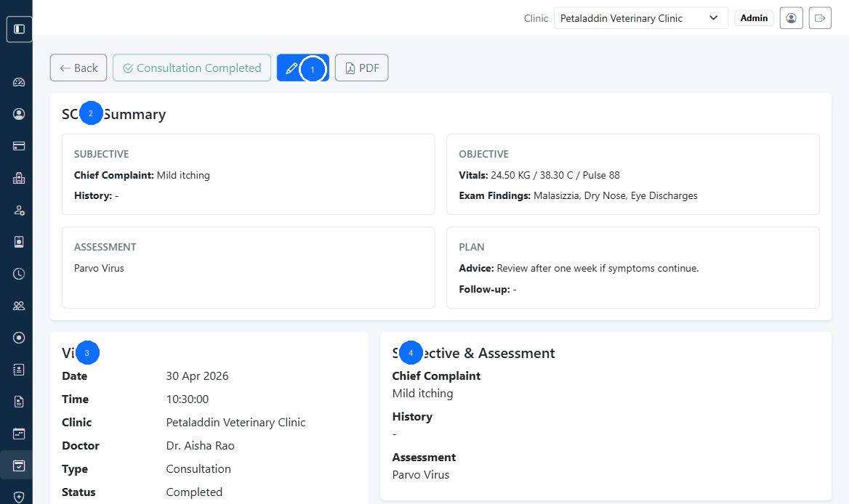Open the person-with-gear icon in sidebar
This screenshot has width=849, height=504.
click(x=19, y=211)
